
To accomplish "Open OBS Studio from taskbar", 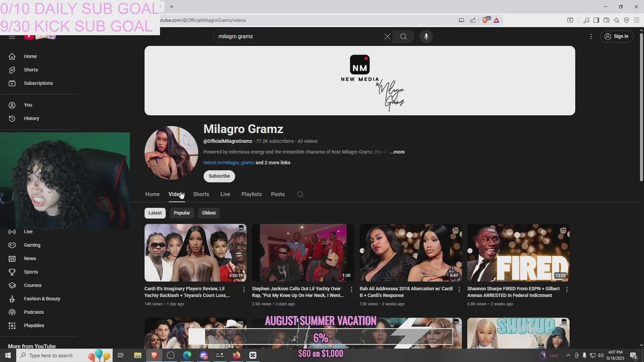I will click(171, 355).
